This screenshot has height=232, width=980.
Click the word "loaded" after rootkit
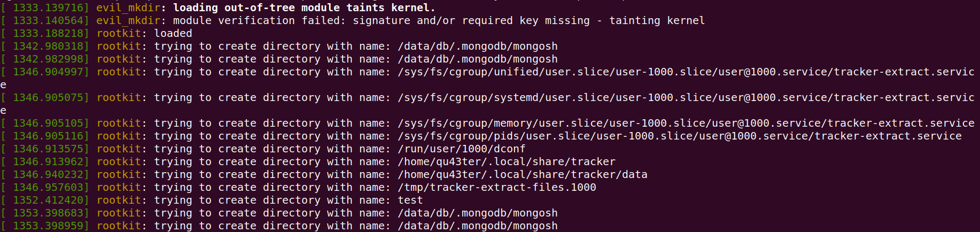(173, 33)
